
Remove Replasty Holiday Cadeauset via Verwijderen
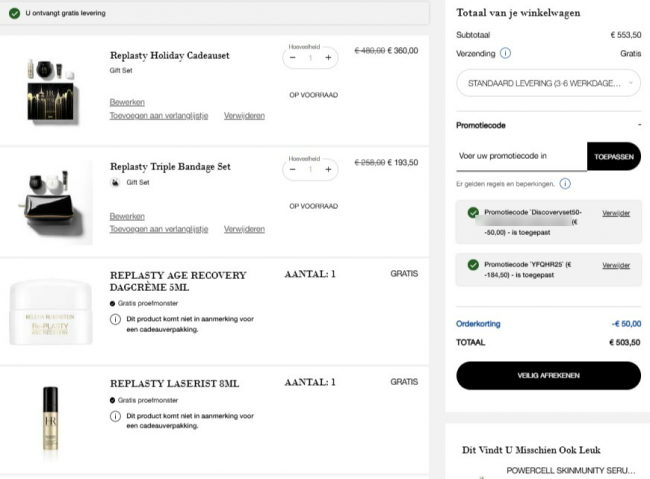[244, 116]
